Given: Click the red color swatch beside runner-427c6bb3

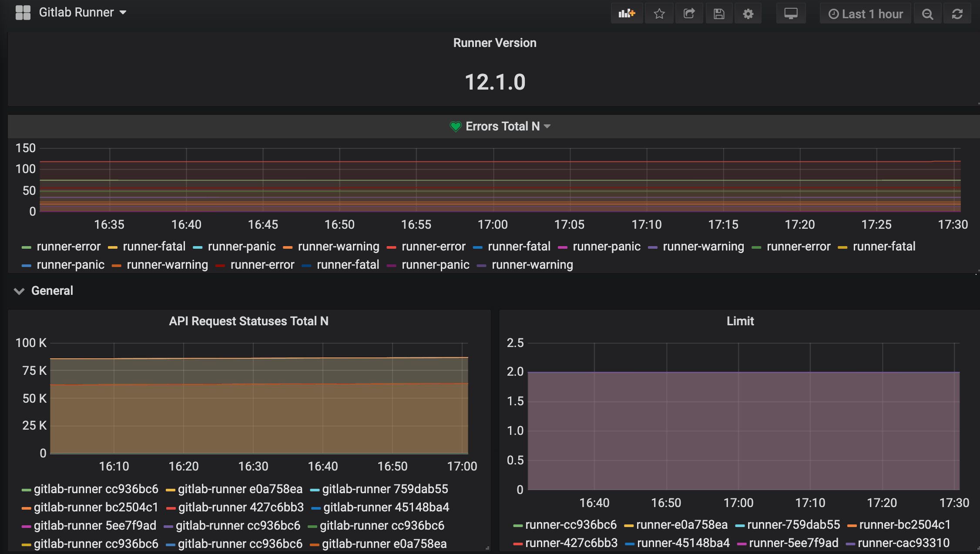Looking at the screenshot, I should point(518,544).
